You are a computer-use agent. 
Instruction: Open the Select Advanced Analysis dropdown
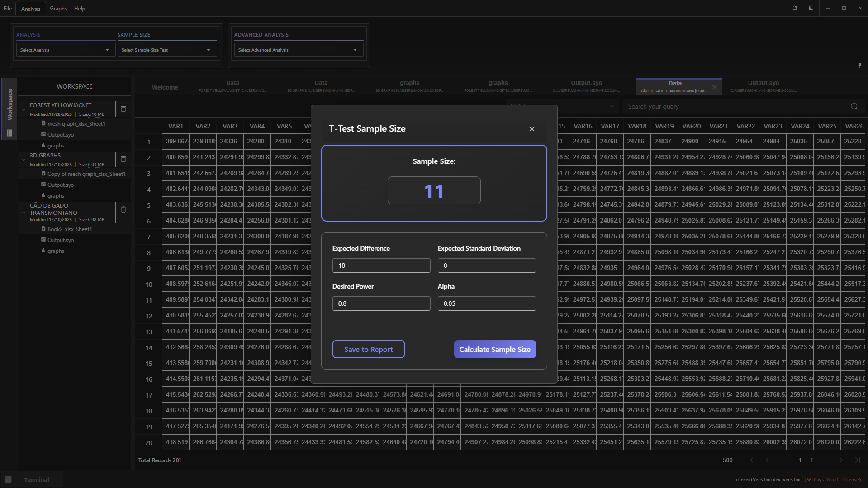pyautogui.click(x=298, y=50)
